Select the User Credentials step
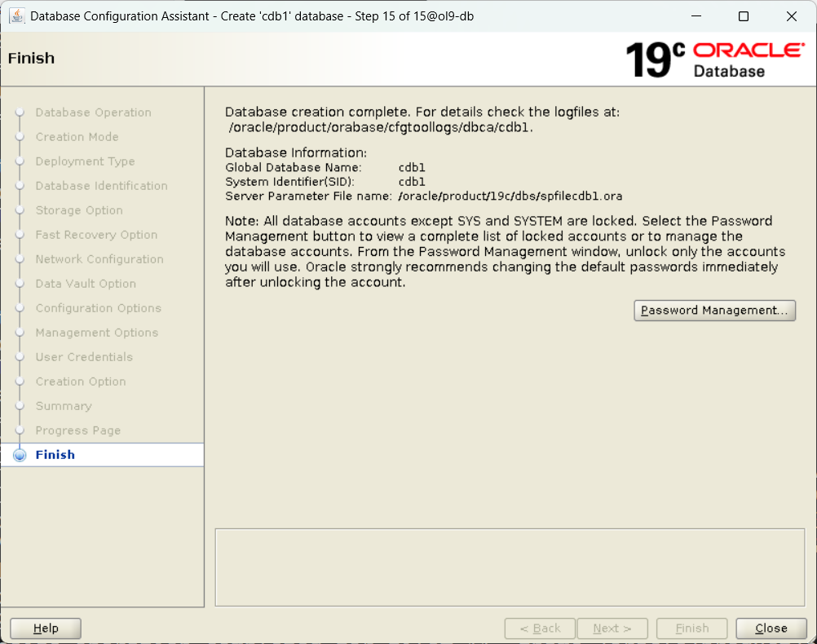Viewport: 817px width, 644px height. point(84,357)
